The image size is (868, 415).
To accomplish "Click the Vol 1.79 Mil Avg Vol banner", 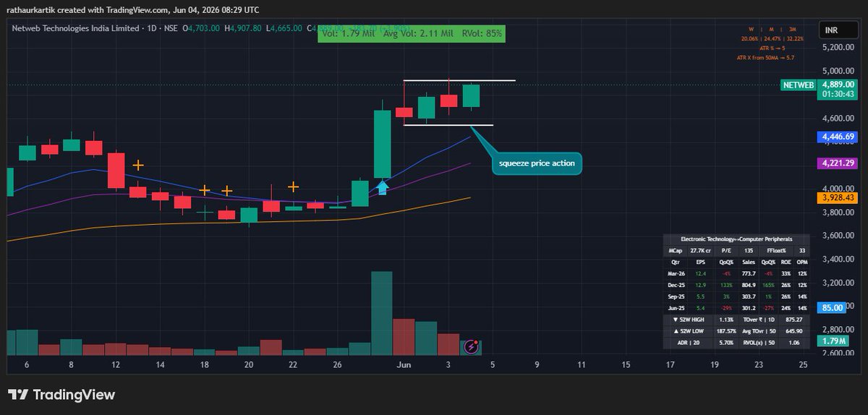I will point(412,33).
